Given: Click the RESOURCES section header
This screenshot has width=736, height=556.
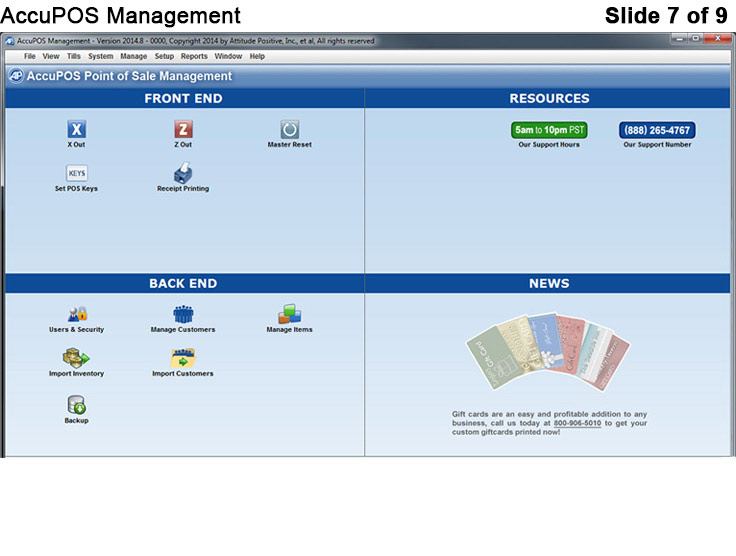Looking at the screenshot, I should 549,99.
